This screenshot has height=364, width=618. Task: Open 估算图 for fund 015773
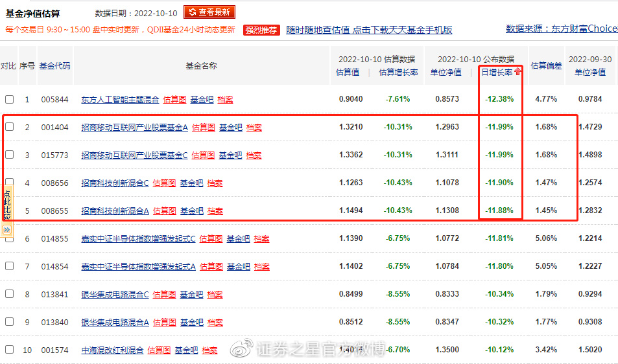[x=203, y=155]
